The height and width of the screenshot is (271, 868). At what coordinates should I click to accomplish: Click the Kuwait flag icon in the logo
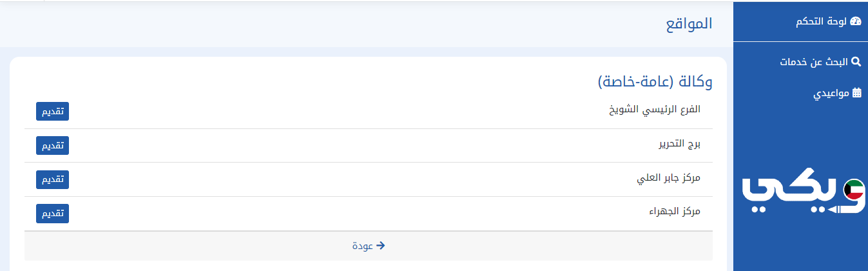pyautogui.click(x=853, y=190)
